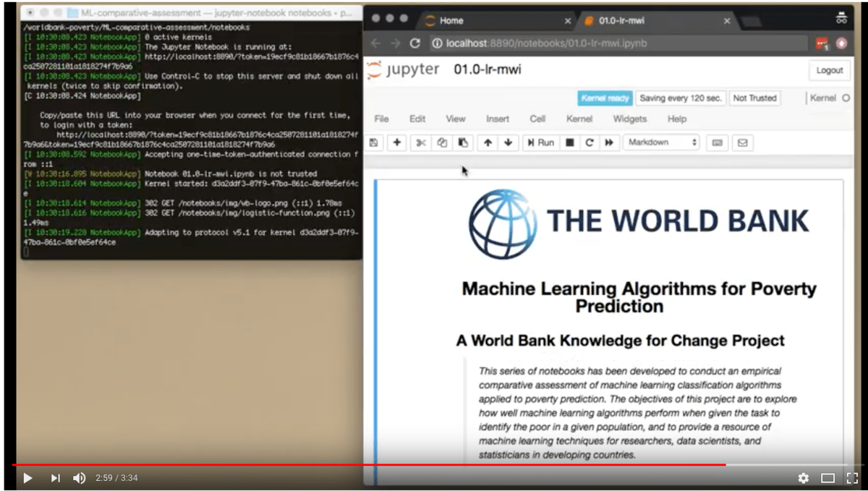Screen dimensions: 868x491
Task: Go forward in the browser
Action: coord(395,43)
